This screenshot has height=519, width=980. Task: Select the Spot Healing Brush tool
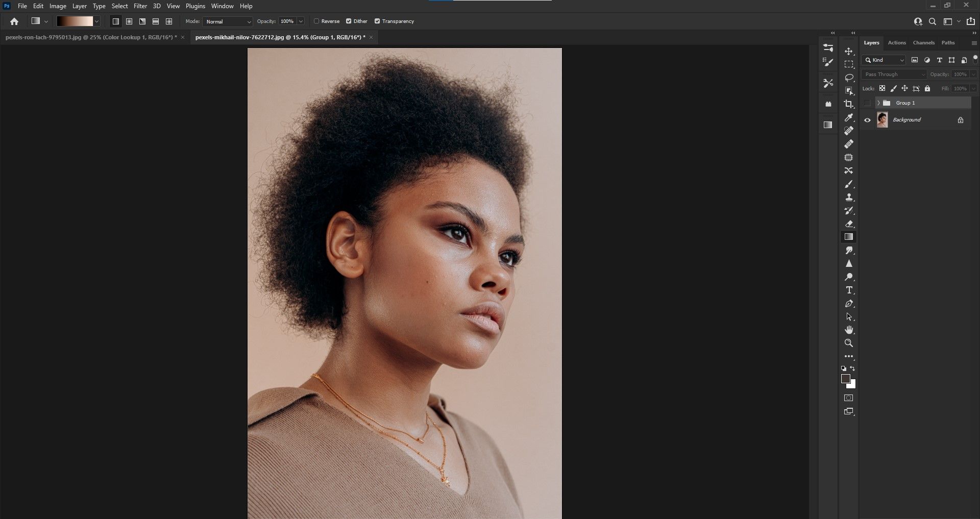tap(849, 131)
